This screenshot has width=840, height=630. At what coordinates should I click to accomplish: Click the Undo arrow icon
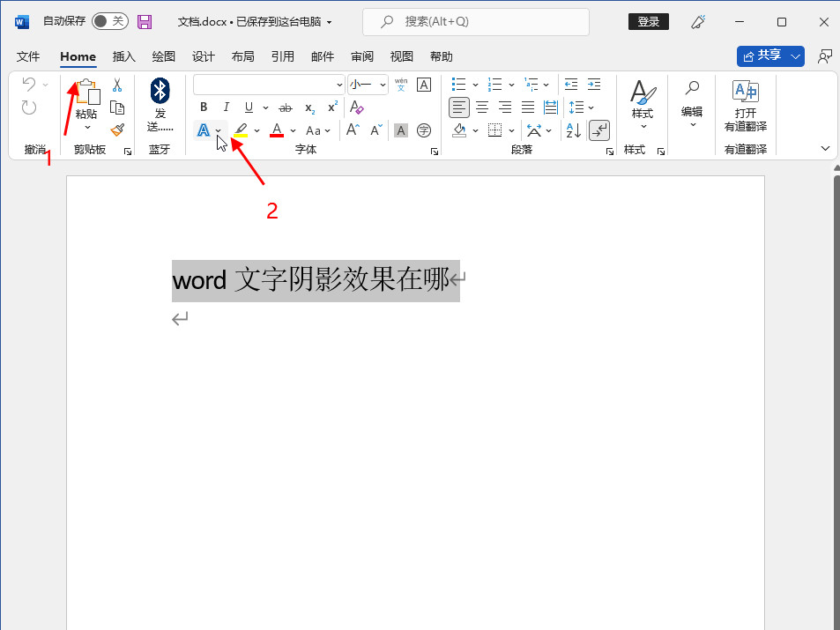tap(29, 84)
